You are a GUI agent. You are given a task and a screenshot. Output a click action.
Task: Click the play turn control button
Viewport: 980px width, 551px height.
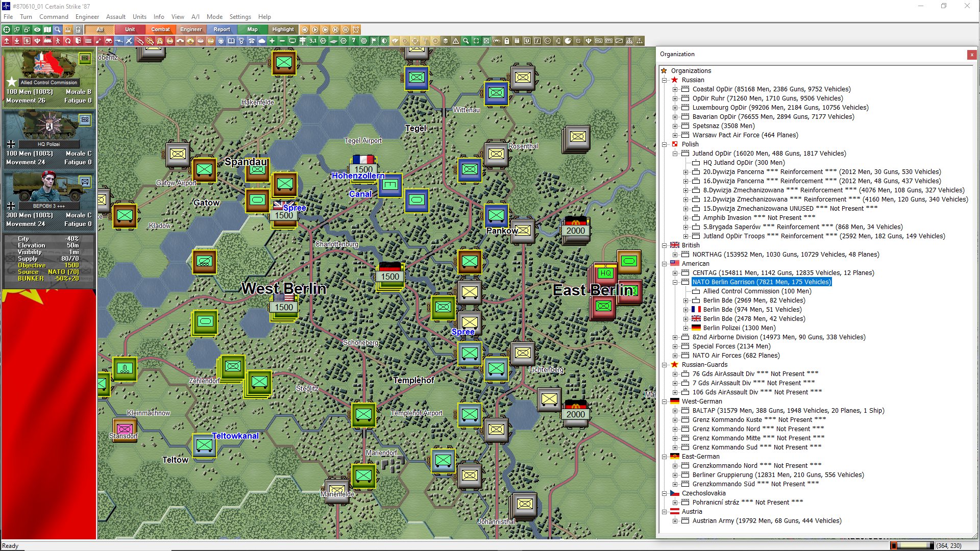(x=315, y=30)
